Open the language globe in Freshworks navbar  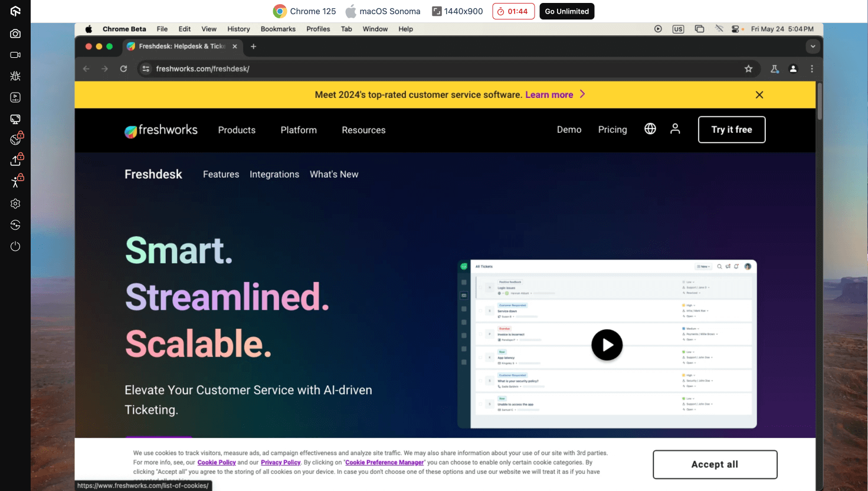[650, 128]
